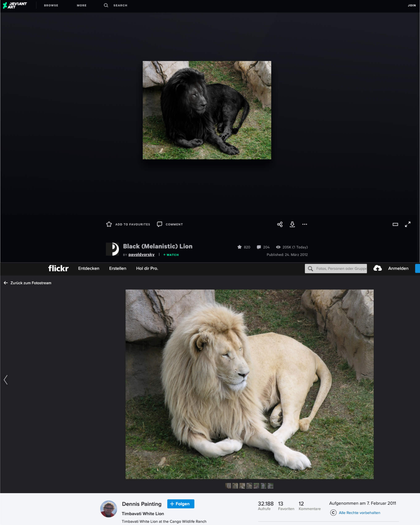Open the Dennis Painting profile name

coord(142,504)
